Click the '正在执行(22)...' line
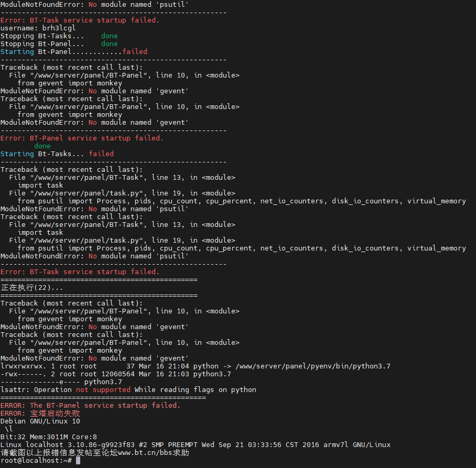476x468 pixels. coord(31,288)
